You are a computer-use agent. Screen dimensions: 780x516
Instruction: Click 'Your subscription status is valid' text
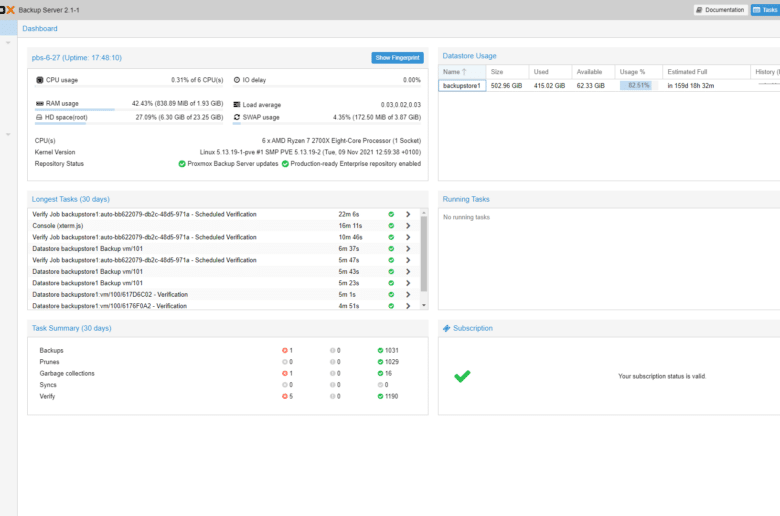point(662,376)
